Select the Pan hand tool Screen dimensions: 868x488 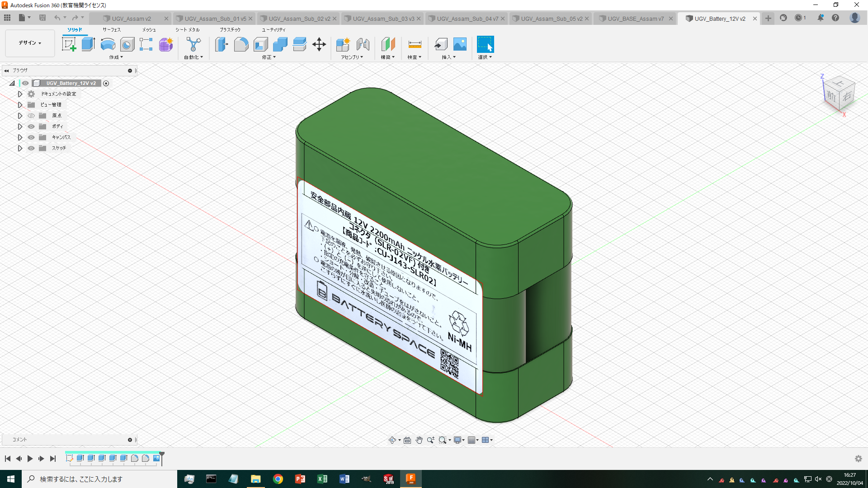pos(419,440)
